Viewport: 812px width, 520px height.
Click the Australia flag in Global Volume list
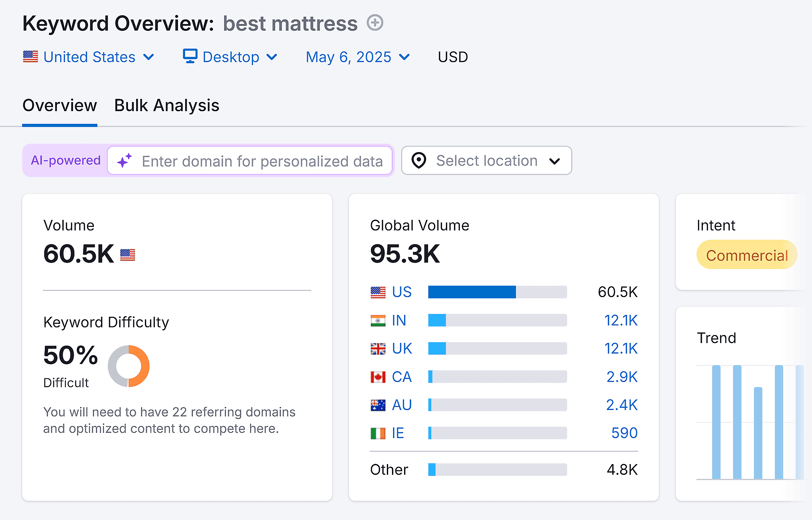coord(378,405)
